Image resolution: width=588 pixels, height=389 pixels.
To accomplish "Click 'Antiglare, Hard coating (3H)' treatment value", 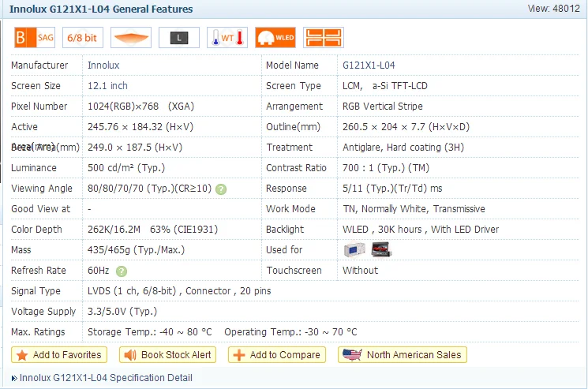I will [x=403, y=148].
